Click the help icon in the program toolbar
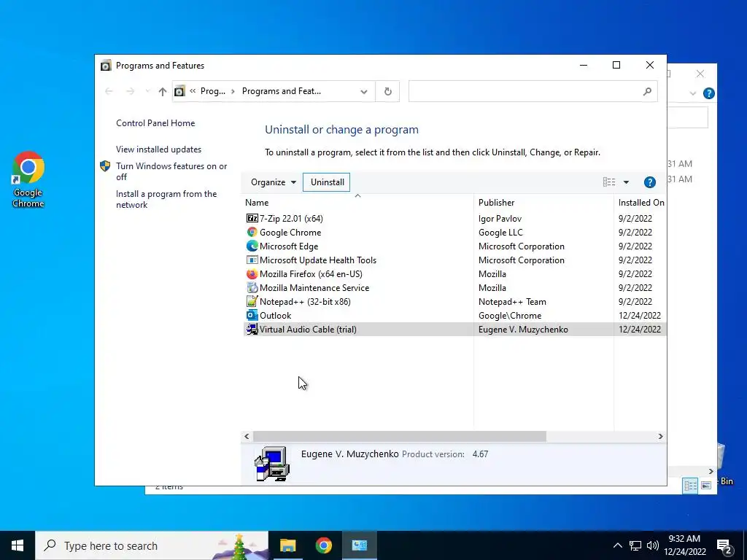This screenshot has height=560, width=747. click(x=649, y=182)
